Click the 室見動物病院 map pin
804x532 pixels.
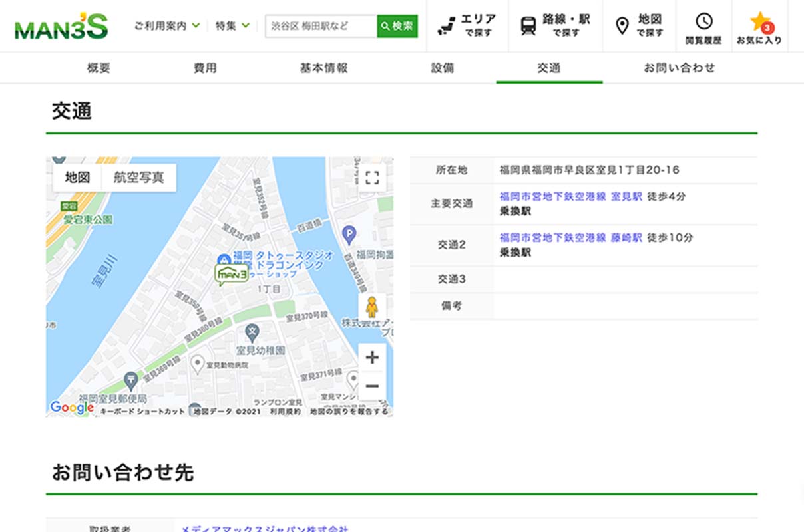coord(198,363)
